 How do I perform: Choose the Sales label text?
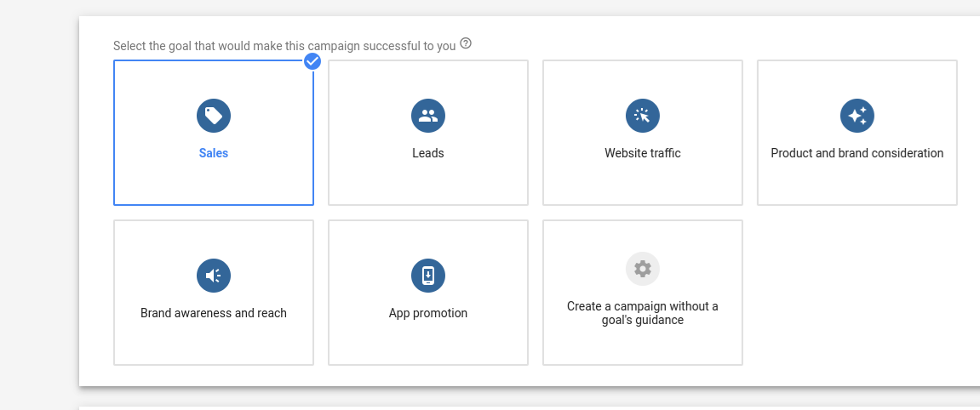tap(214, 153)
